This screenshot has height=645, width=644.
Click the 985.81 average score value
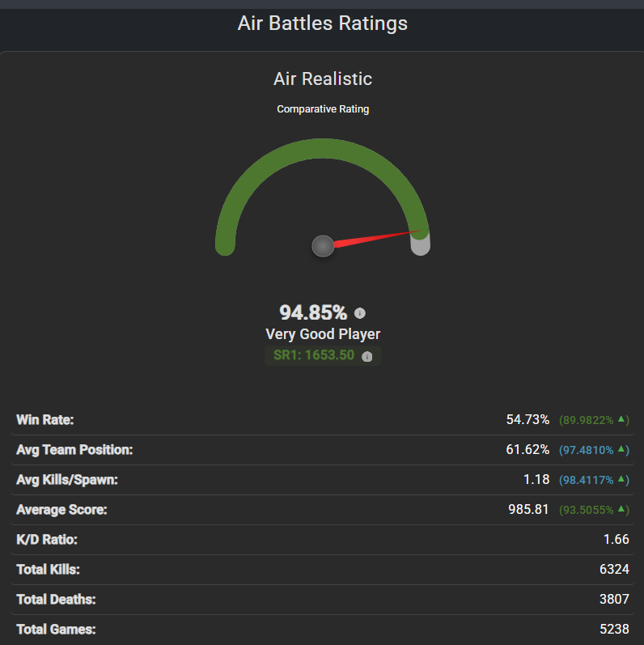click(x=528, y=510)
